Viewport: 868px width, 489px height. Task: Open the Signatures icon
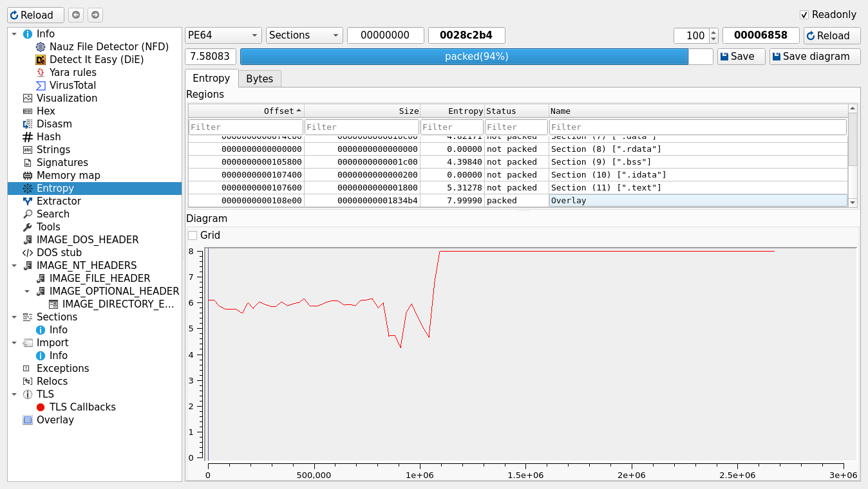[28, 163]
